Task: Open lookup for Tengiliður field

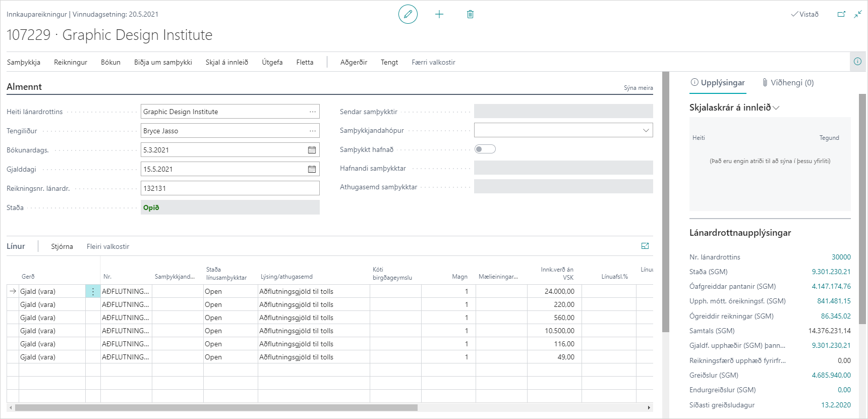Action: point(313,131)
